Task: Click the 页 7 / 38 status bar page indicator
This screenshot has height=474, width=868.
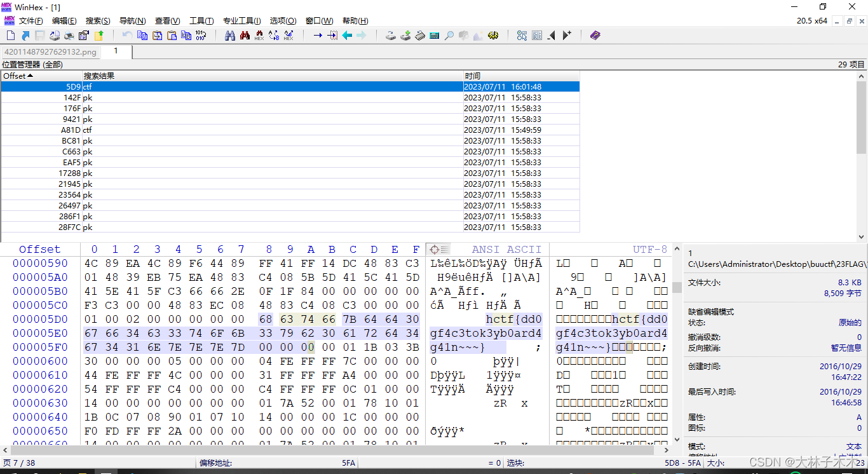Action: (19, 463)
